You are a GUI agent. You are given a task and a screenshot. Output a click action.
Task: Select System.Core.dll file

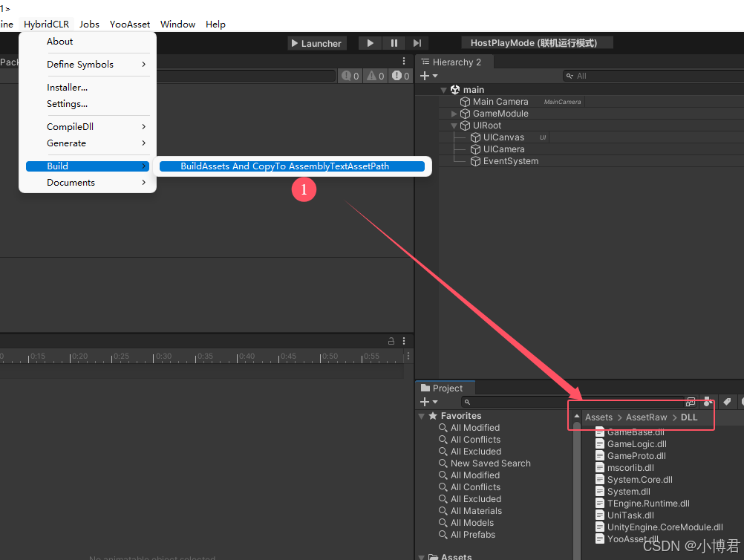[x=634, y=479]
